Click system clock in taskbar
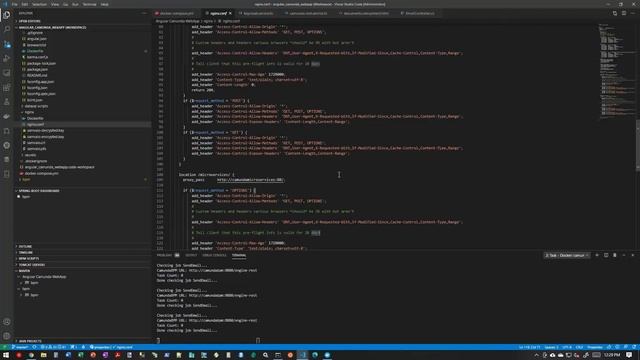640x360 pixels. (x=612, y=355)
